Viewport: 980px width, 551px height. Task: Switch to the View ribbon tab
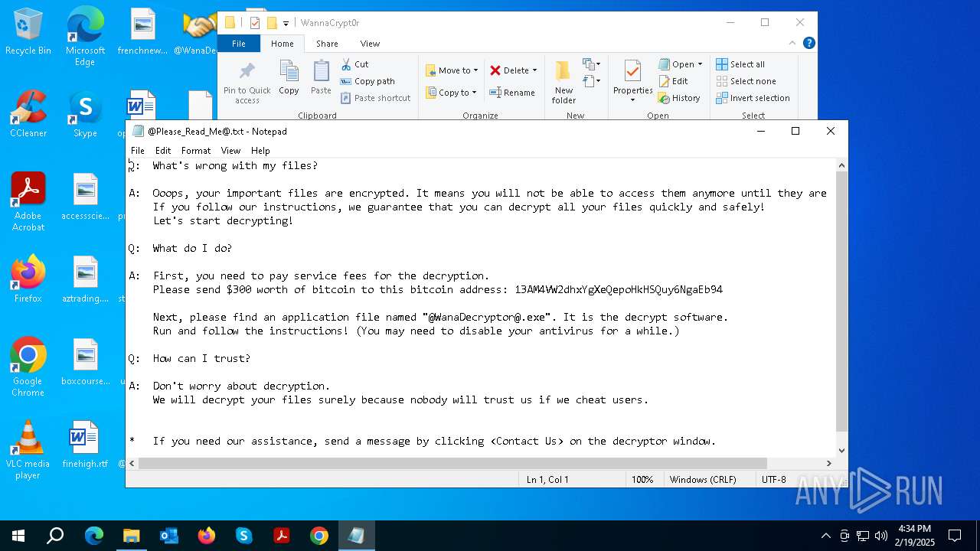[x=370, y=44]
